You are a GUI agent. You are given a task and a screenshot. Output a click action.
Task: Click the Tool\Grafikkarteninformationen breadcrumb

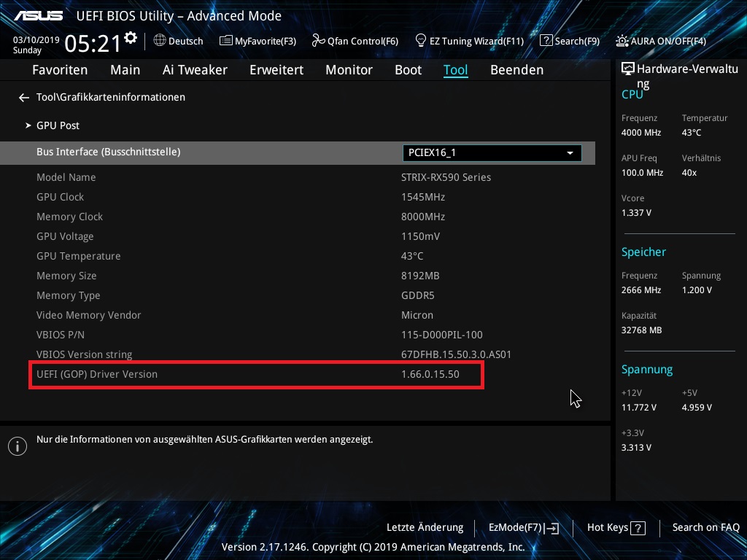(x=111, y=97)
